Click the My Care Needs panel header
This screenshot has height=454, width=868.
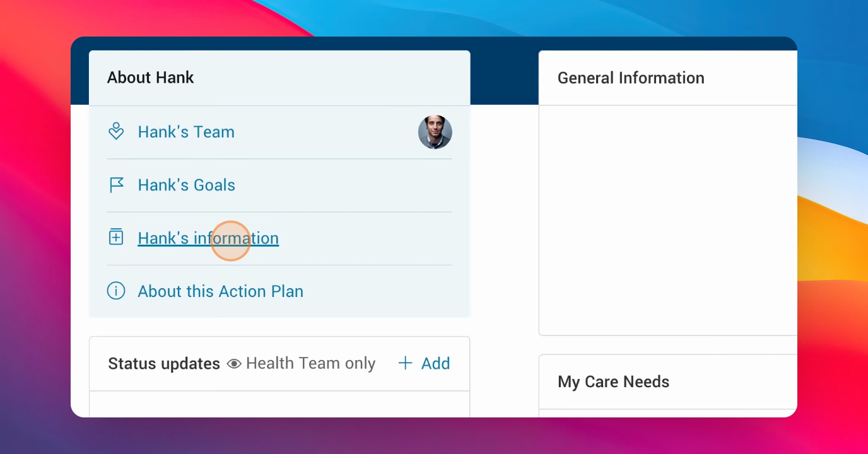668,382
